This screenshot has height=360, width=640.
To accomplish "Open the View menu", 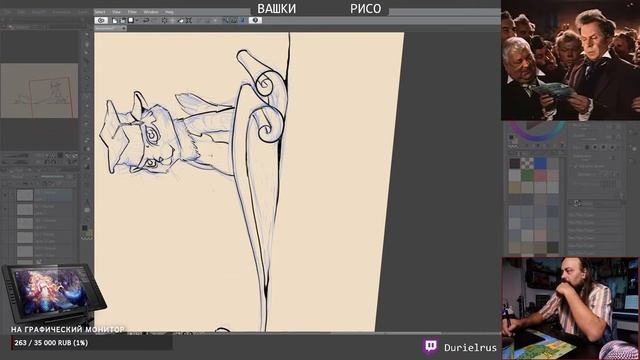I will (x=116, y=12).
